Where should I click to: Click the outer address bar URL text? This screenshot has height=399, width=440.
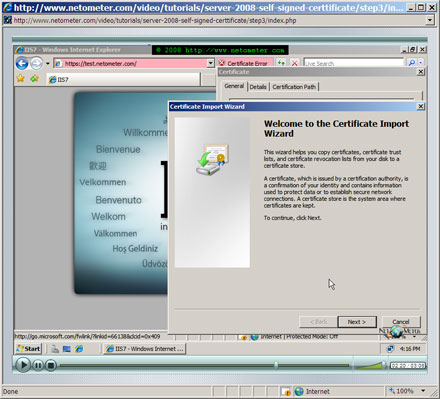point(155,20)
